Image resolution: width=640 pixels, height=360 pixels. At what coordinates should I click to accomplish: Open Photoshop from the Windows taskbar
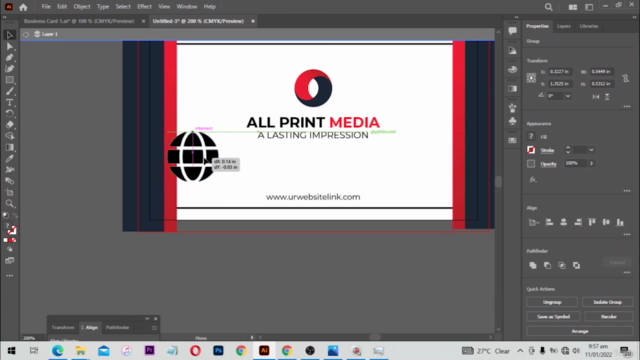point(218,351)
